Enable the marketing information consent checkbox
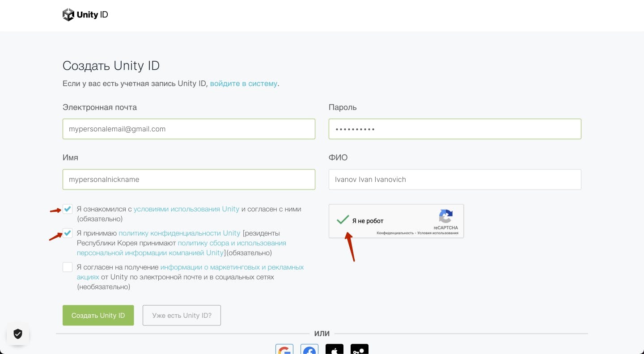Image resolution: width=644 pixels, height=354 pixels. click(x=68, y=267)
